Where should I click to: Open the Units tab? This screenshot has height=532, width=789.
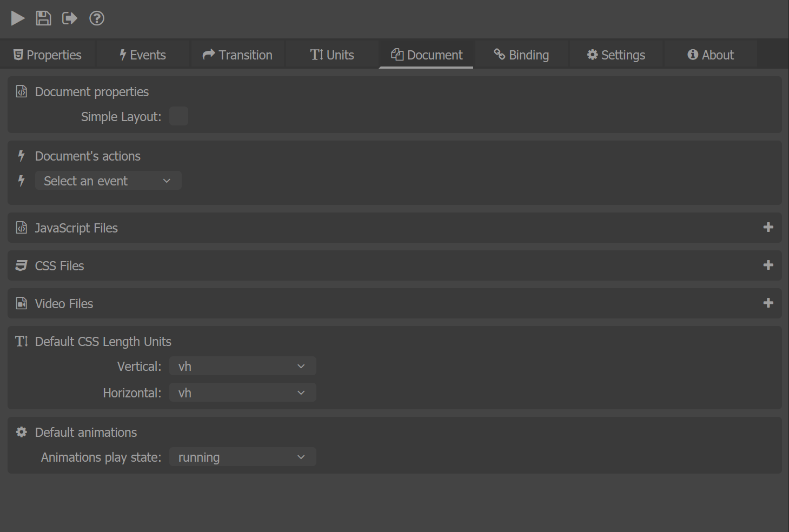(x=332, y=55)
